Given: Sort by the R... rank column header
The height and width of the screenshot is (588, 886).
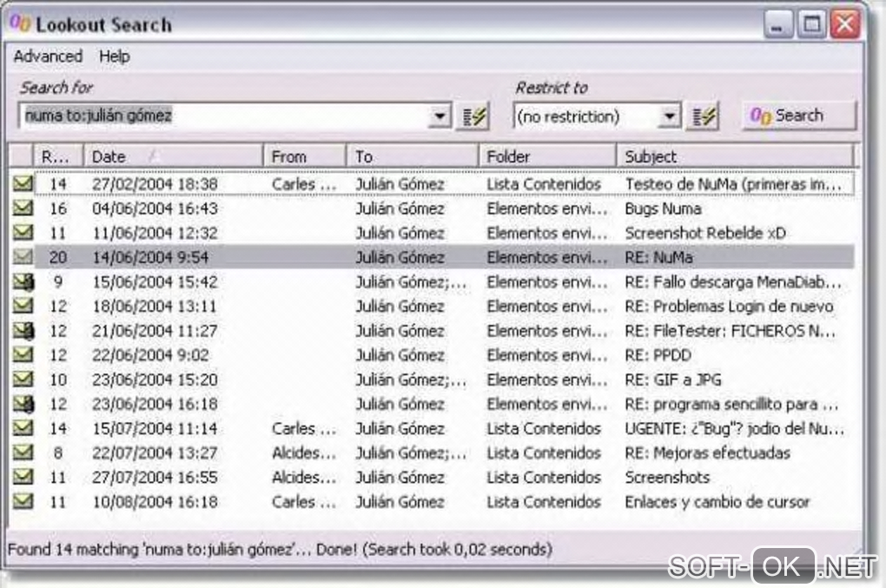Looking at the screenshot, I should click(x=58, y=156).
